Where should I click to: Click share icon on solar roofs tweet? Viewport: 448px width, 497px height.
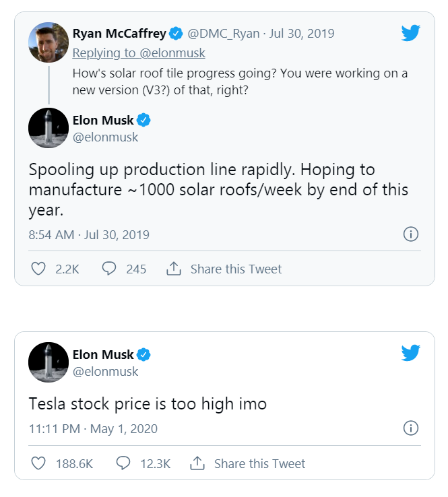[173, 269]
